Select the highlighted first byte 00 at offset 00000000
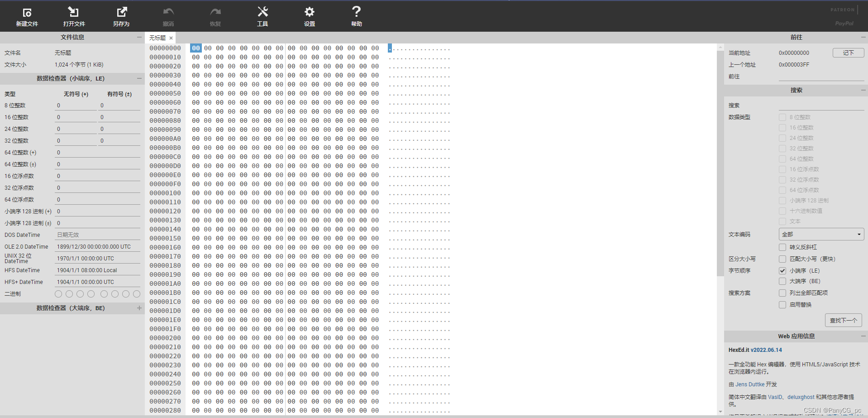Viewport: 868px width, 418px height. tap(196, 48)
